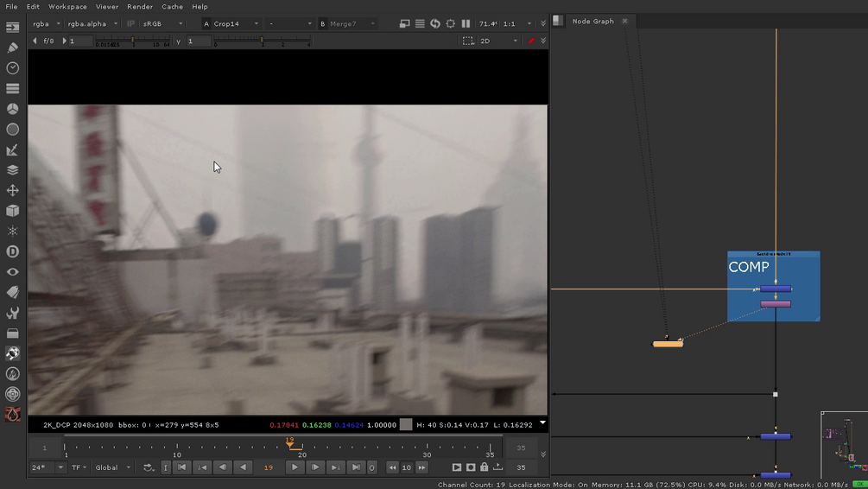Open the Render menu
Image resolution: width=868 pixels, height=489 pixels.
point(140,7)
